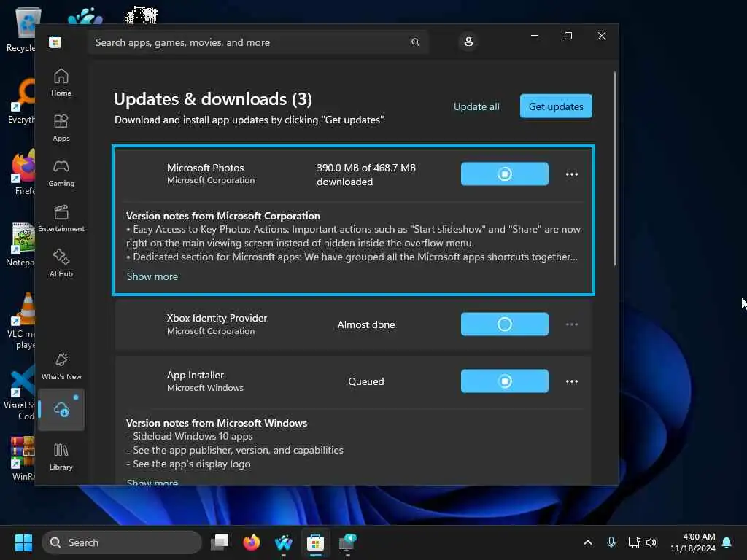Click the "Queued" status text
This screenshot has width=747, height=560.
pos(366,381)
